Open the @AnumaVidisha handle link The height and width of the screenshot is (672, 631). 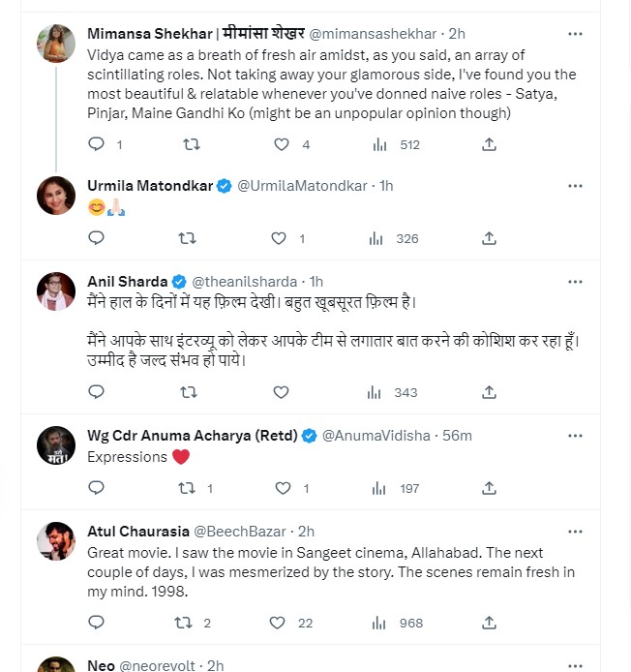pos(375,436)
